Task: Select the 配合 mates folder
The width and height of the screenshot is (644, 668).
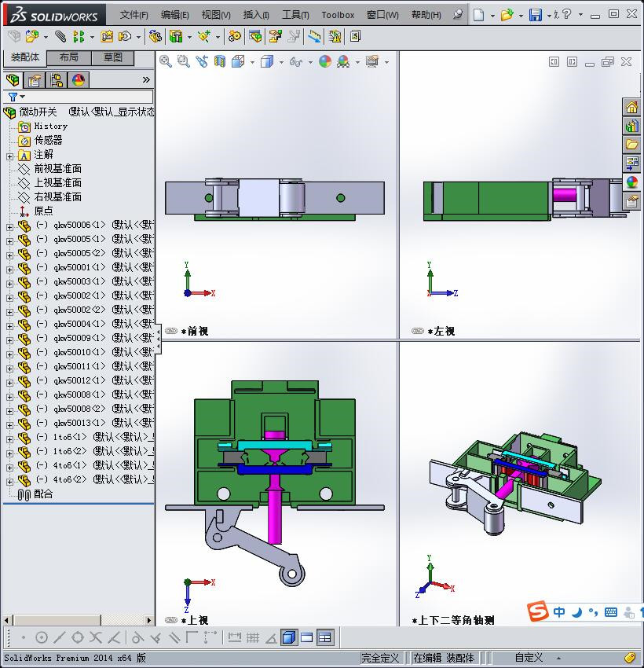Action: [x=43, y=494]
